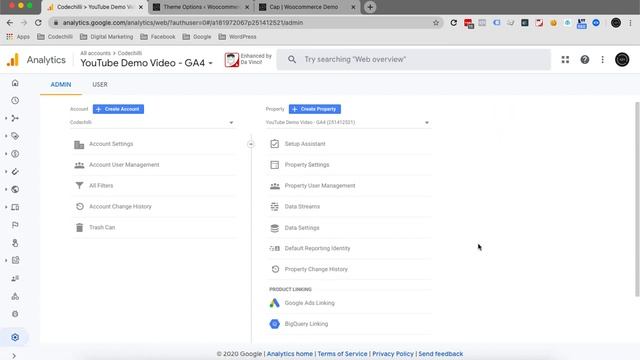
Task: Click the page vertical scrollbar
Action: [637, 199]
